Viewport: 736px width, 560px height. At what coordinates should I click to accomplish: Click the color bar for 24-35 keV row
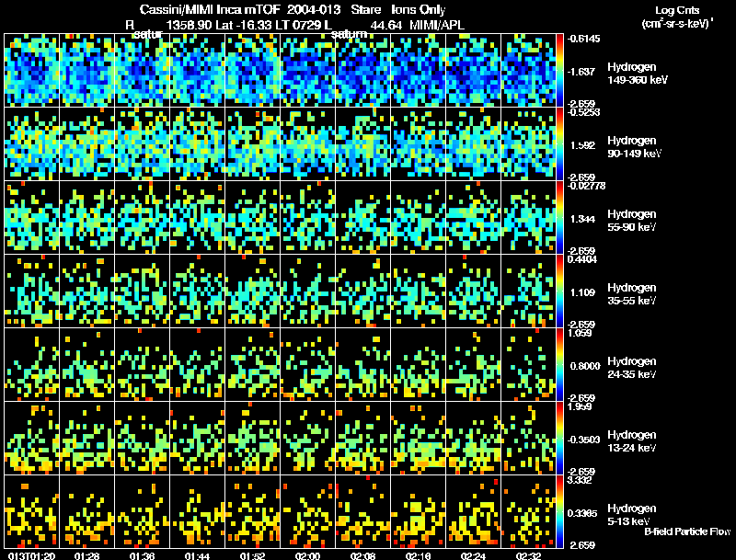click(559, 365)
